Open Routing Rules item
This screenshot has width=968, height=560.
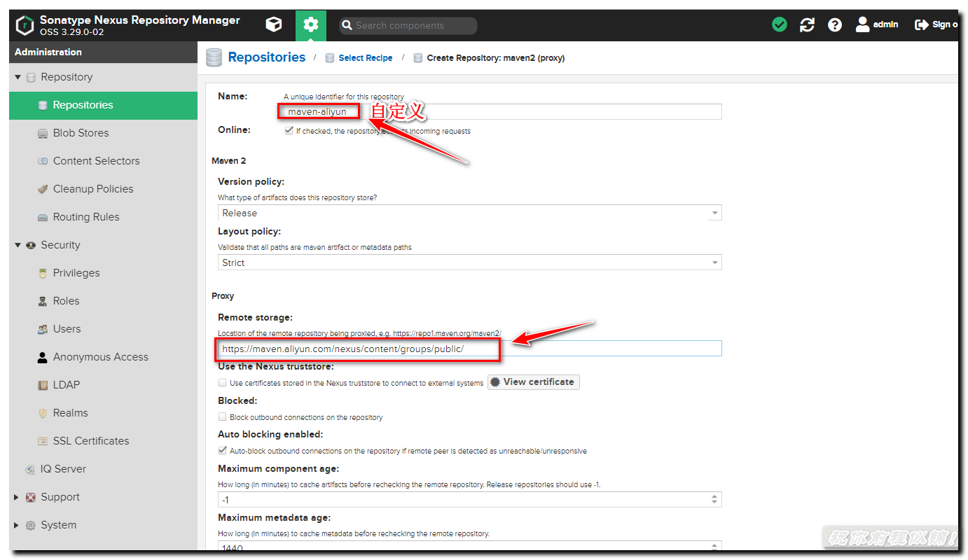(103, 217)
